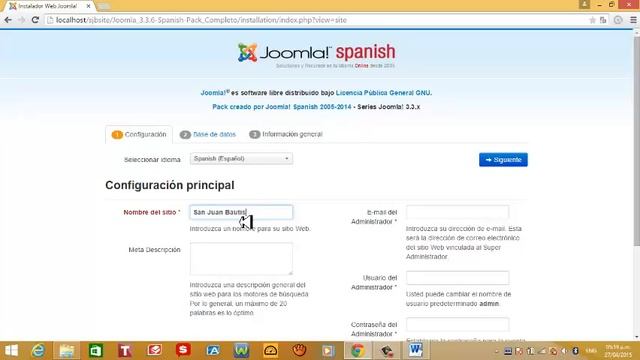Click the Contraseña del Administrador field
The width and height of the screenshot is (640, 360).
pos(458,324)
